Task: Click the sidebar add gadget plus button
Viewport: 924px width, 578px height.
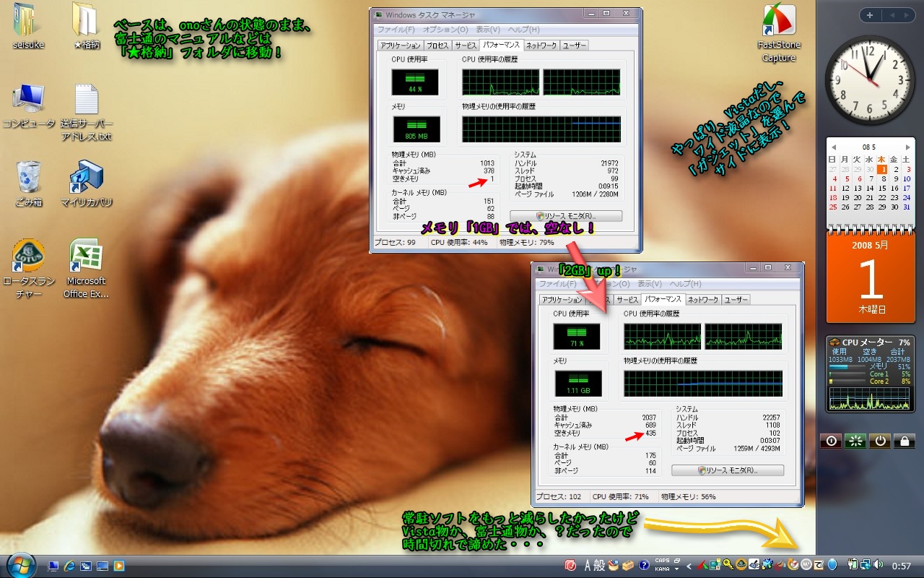Action: [870, 15]
